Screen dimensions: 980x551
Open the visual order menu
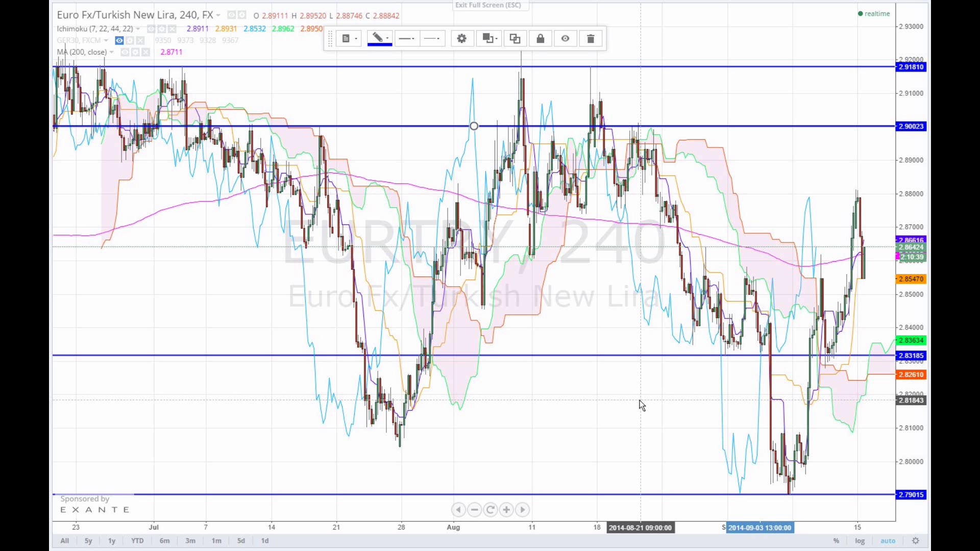click(489, 39)
